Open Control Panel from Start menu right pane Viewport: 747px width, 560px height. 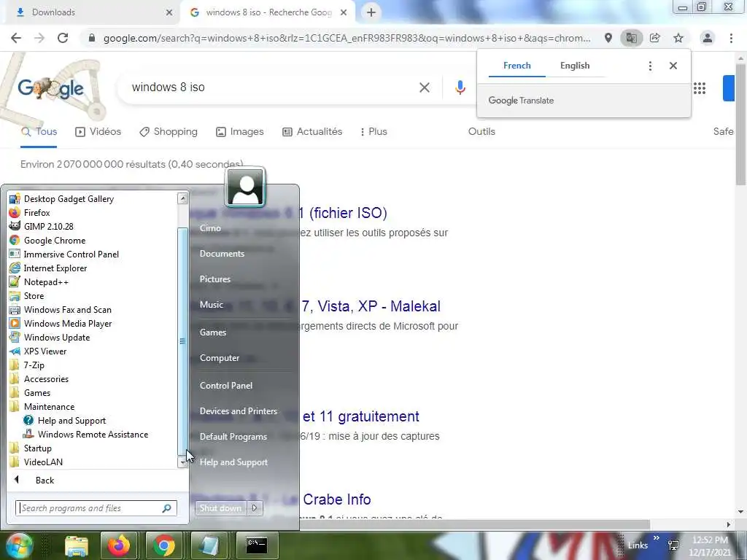coord(226,385)
